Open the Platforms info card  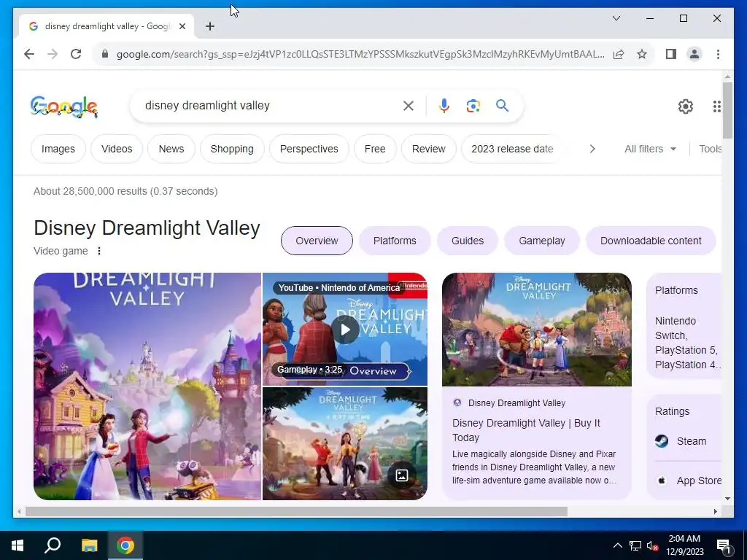(684, 326)
